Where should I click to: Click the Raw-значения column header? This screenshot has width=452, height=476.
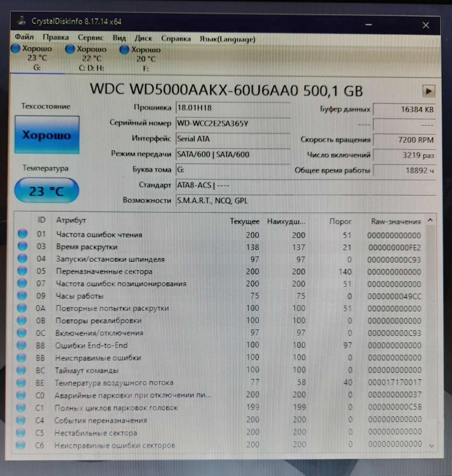(396, 222)
